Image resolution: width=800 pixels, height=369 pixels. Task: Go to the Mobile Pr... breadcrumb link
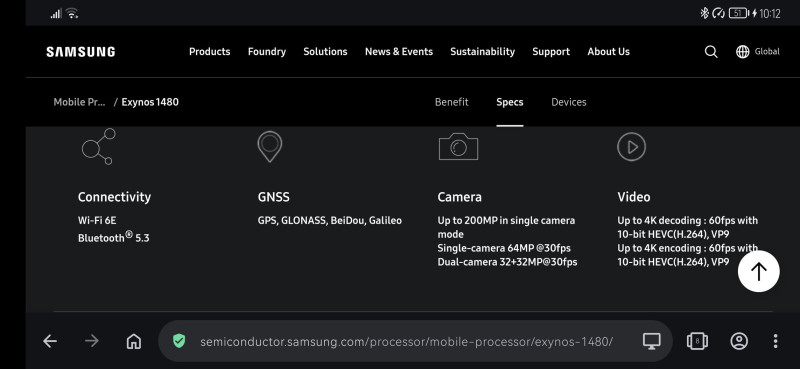click(x=80, y=102)
